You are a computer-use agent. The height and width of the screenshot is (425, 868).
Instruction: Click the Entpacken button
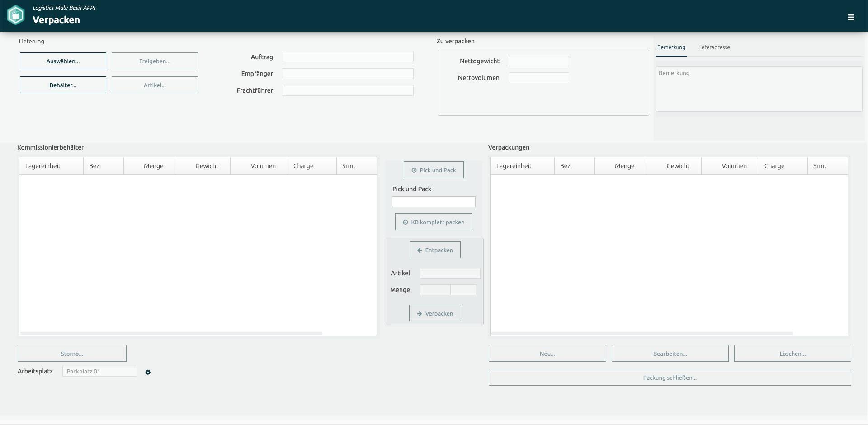(435, 250)
